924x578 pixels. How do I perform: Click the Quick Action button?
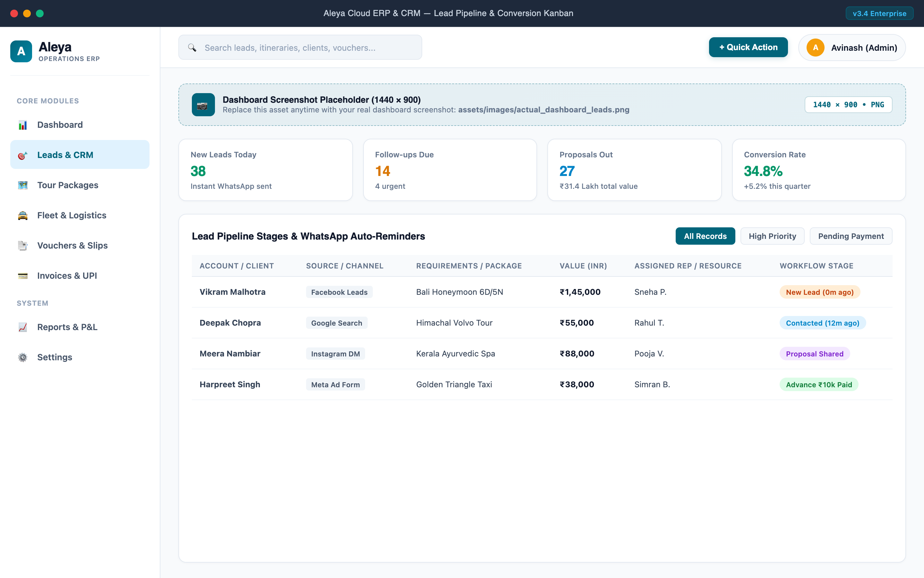click(x=749, y=48)
